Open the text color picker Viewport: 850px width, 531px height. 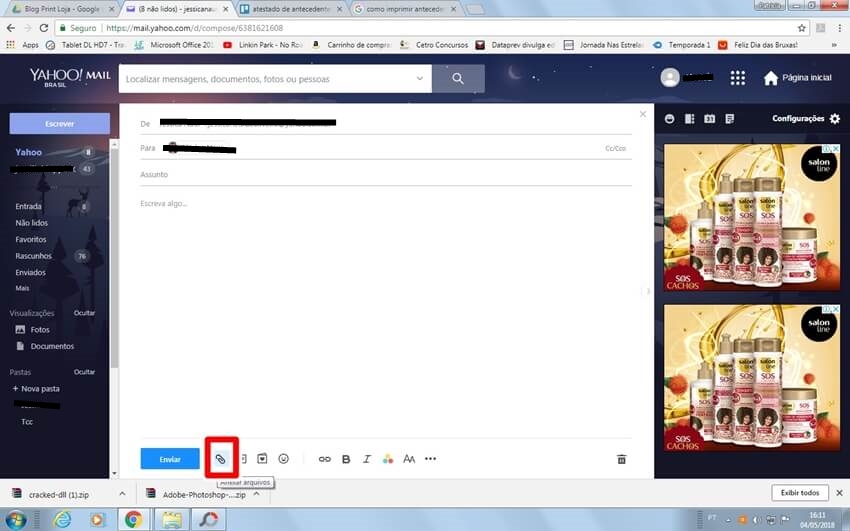tap(388, 459)
